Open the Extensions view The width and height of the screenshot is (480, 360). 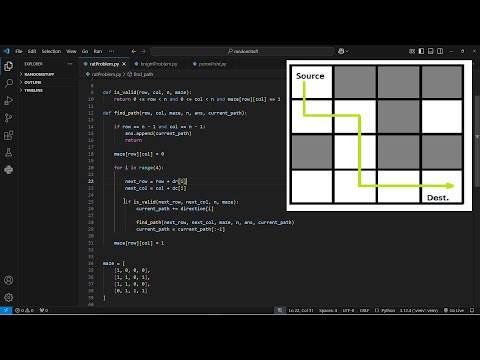click(9, 135)
